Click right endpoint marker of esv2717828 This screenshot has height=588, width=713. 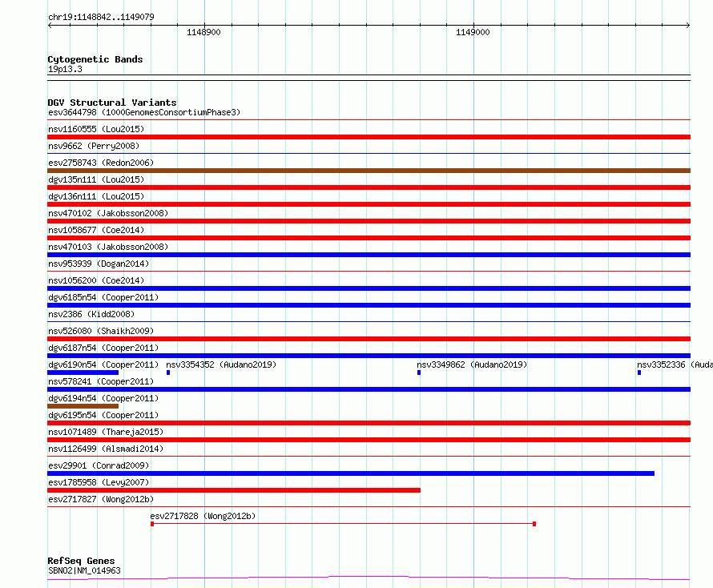point(534,524)
